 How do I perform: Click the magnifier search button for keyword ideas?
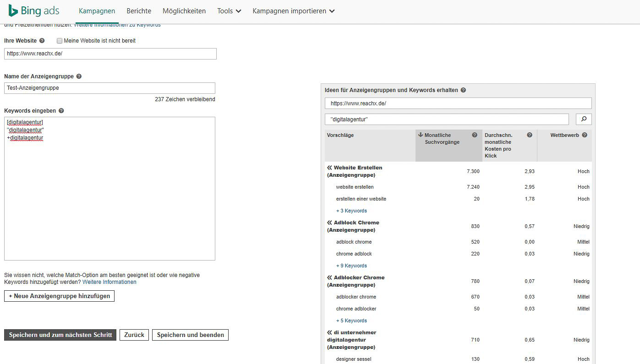[584, 119]
